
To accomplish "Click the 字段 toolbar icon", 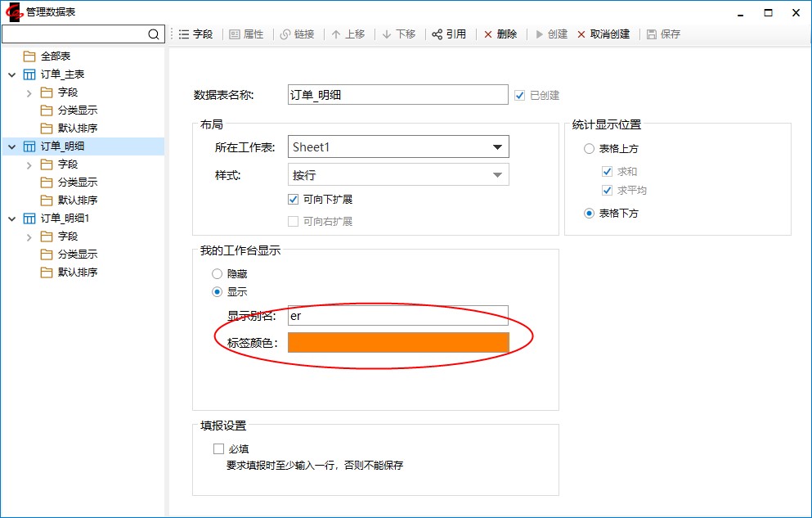I will tap(184, 34).
